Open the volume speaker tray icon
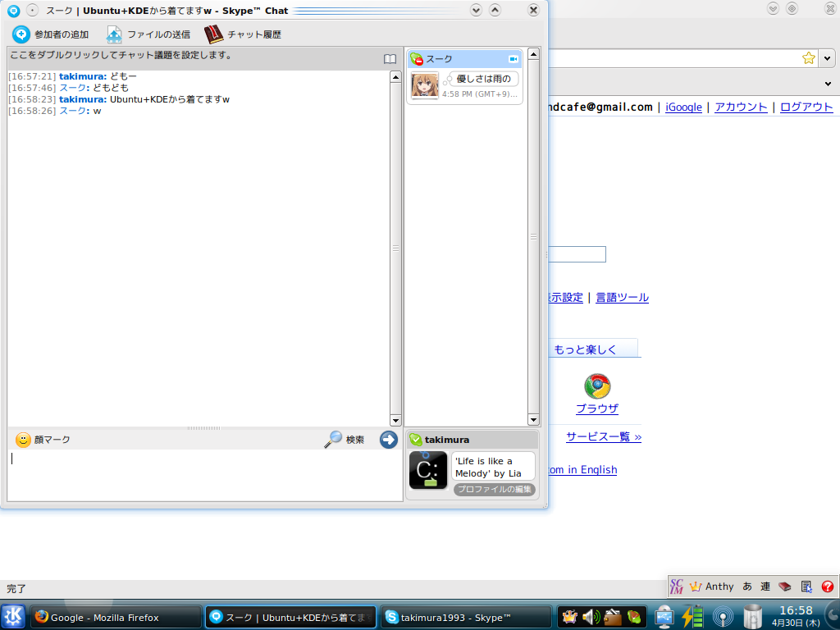 click(591, 617)
